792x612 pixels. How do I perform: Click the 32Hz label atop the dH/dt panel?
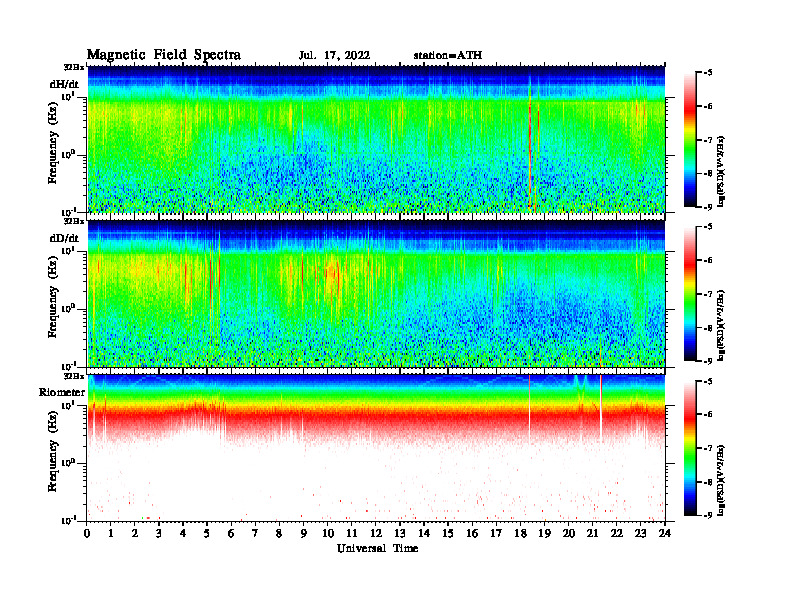pos(74,67)
